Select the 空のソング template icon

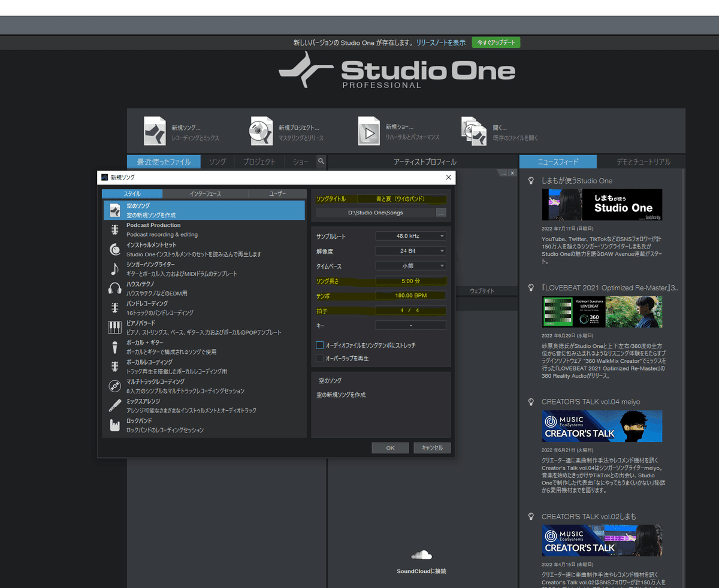click(115, 210)
